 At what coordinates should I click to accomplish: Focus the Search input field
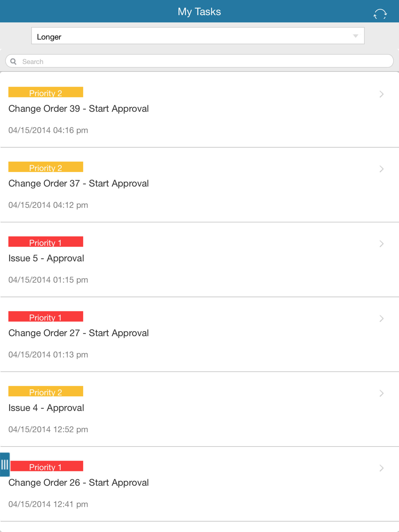199,61
